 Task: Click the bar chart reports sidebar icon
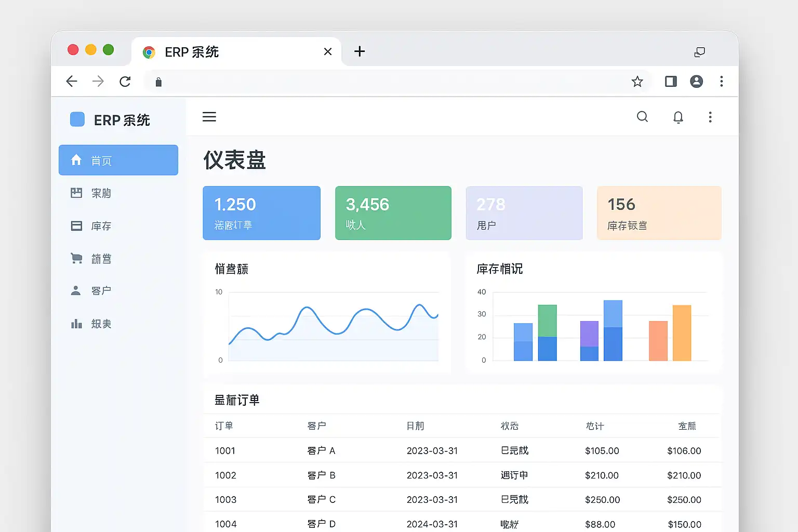[x=76, y=324]
